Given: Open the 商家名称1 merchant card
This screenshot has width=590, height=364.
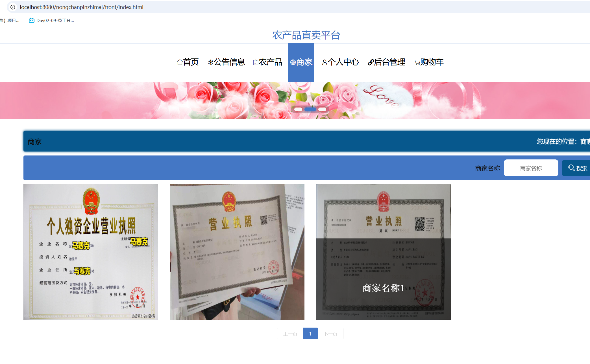Looking at the screenshot, I should click(x=383, y=252).
